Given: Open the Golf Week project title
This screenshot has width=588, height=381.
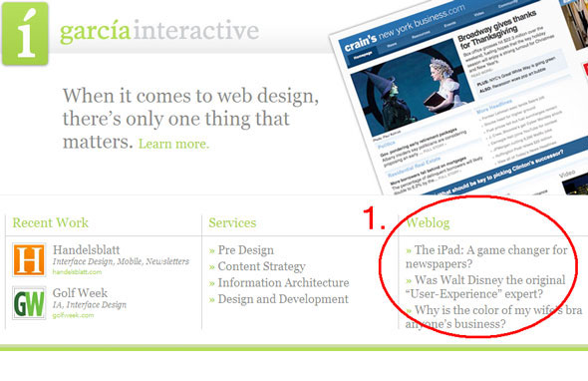Looking at the screenshot, I should click(81, 293).
